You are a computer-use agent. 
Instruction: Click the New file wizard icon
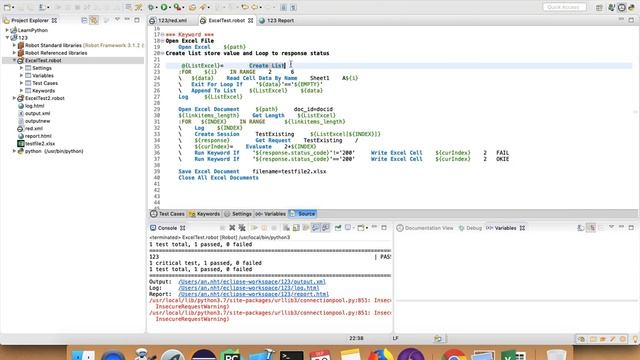click(7, 7)
